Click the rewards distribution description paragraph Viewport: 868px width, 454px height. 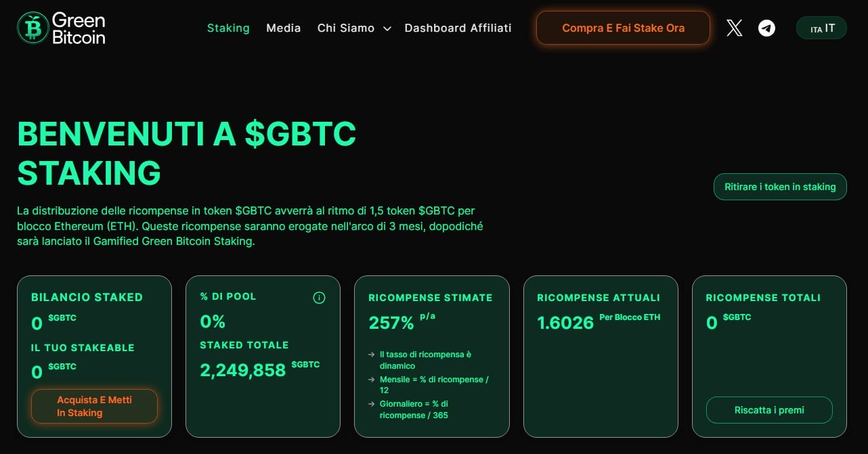[250, 226]
